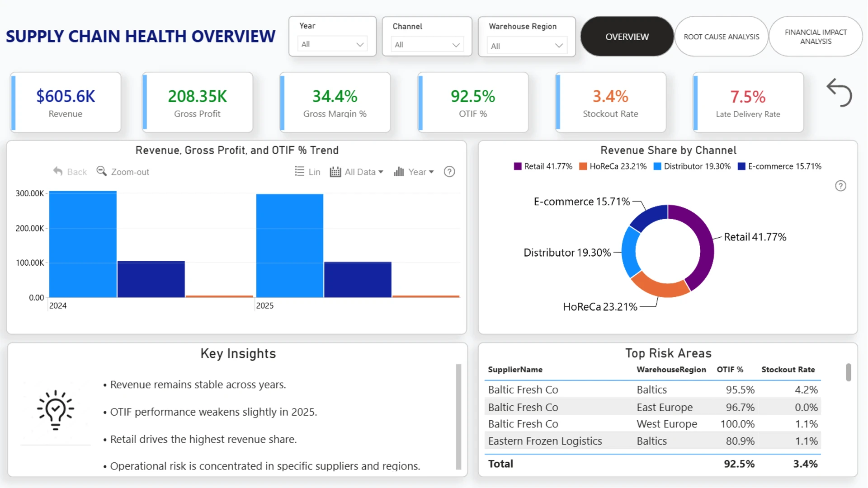Open help icon on Revenue Share chart

(840, 186)
